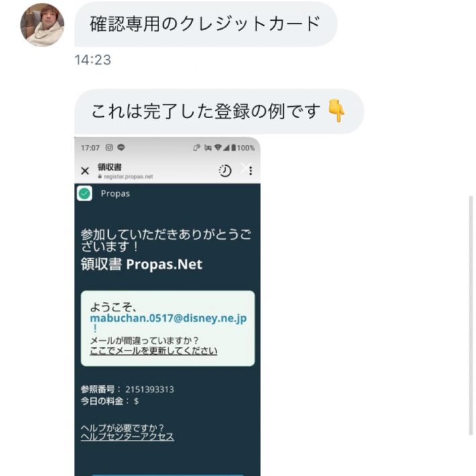Open the mabuchan.0517@disney.ne.jp email link
The height and width of the screenshot is (476, 476).
coord(169,318)
